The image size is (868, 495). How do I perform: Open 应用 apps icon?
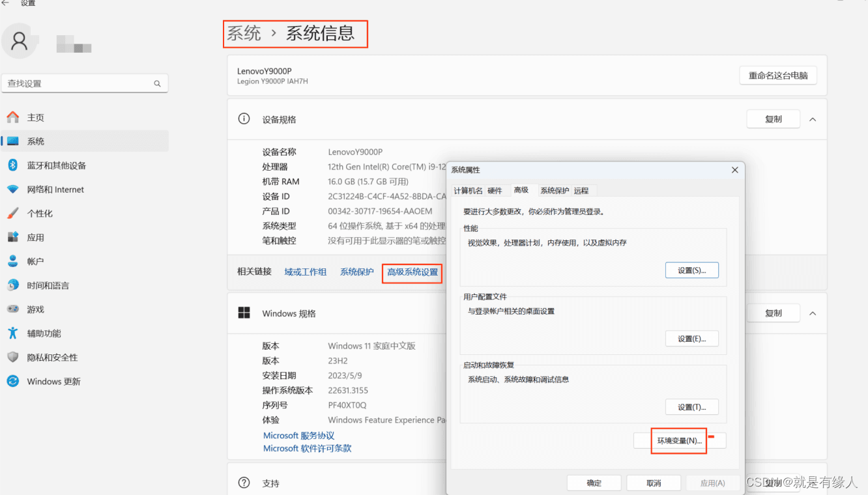(x=13, y=237)
